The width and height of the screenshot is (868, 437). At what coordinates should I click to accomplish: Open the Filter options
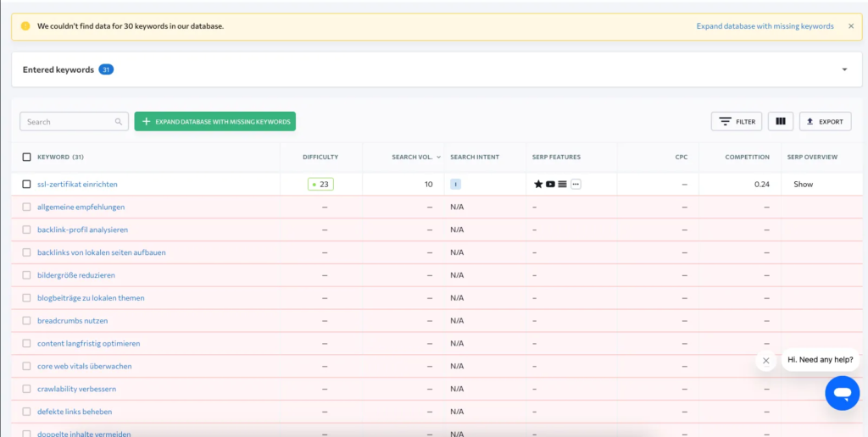737,122
